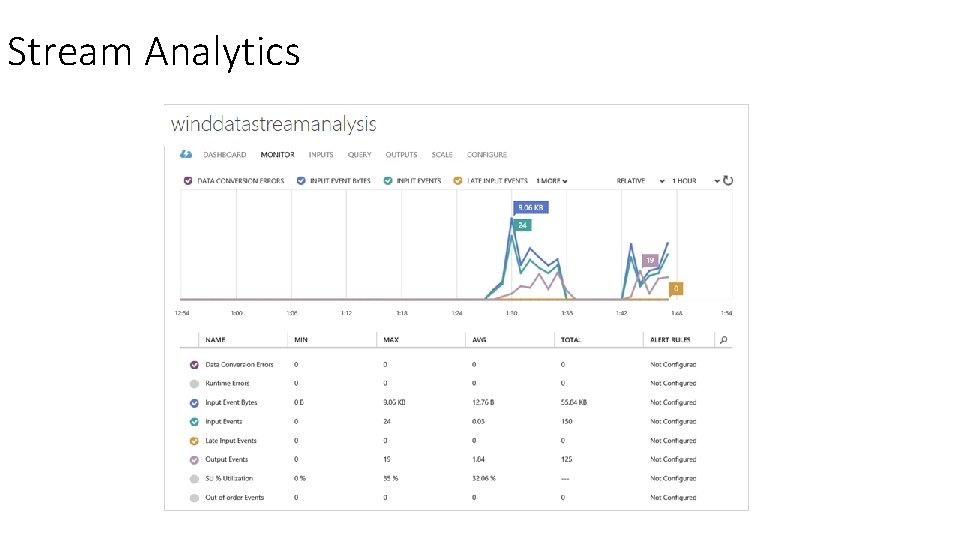
Task: Click Output Events total value 125
Action: [566, 459]
